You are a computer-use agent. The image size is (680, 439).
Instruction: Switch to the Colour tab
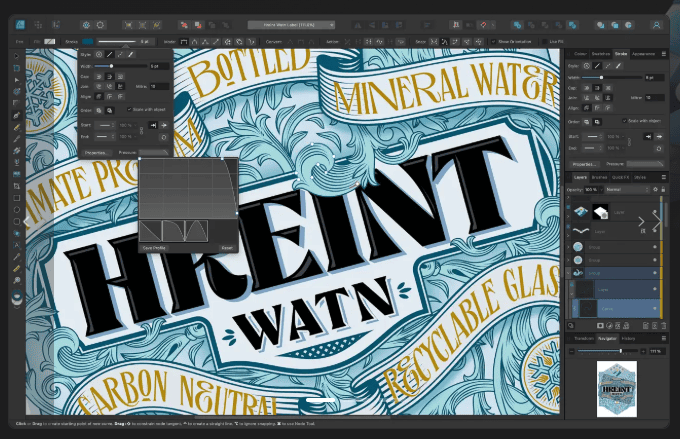click(x=580, y=54)
